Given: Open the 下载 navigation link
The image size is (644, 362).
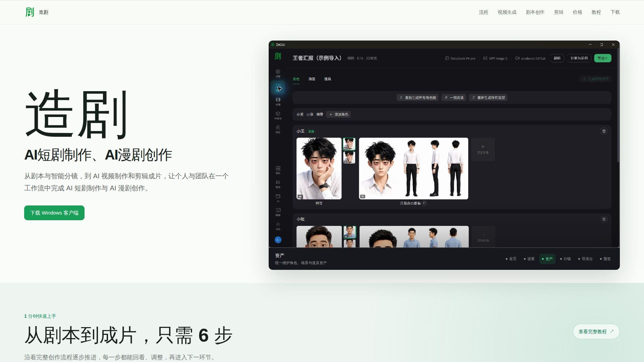Looking at the screenshot, I should [615, 12].
